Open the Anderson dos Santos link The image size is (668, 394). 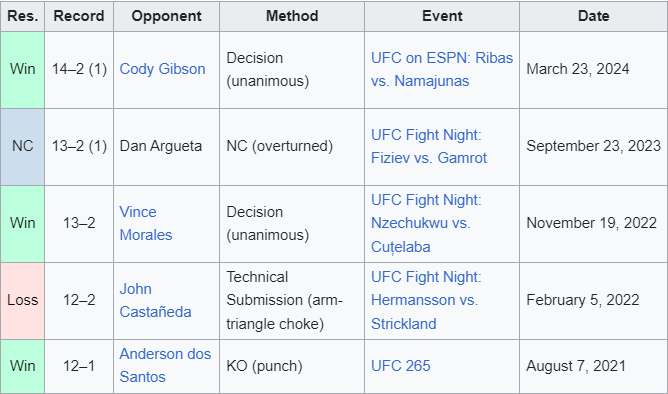pos(165,365)
